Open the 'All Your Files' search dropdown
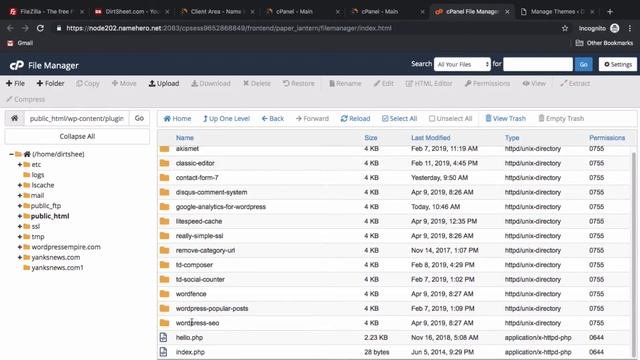 [x=462, y=64]
